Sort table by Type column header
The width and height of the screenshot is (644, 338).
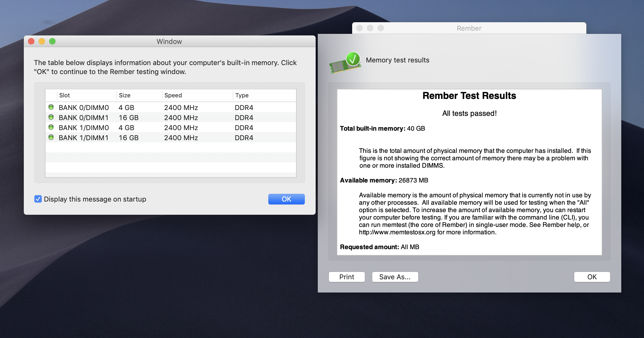264,95
